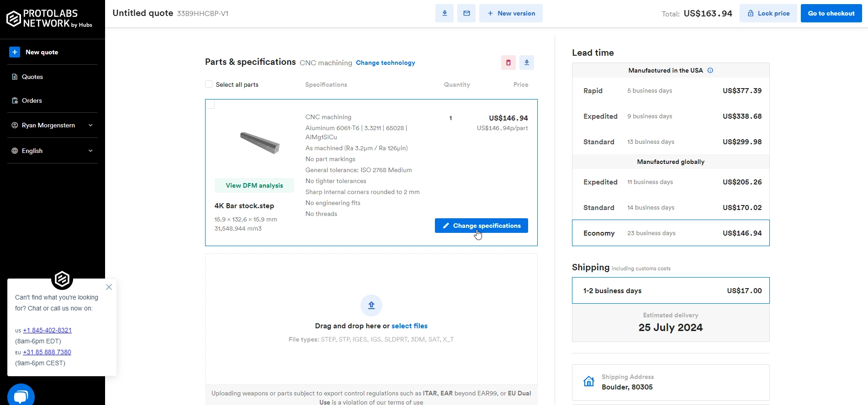868x405 pixels.
Task: Click the Estimated delivery date 25 July 2024
Action: tap(671, 327)
